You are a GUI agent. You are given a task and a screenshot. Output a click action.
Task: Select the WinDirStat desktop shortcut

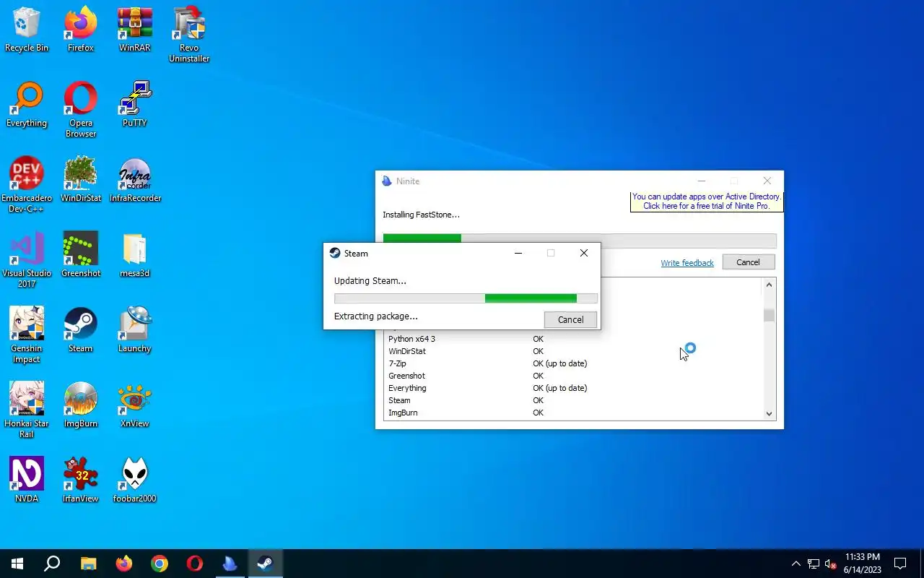click(x=81, y=180)
